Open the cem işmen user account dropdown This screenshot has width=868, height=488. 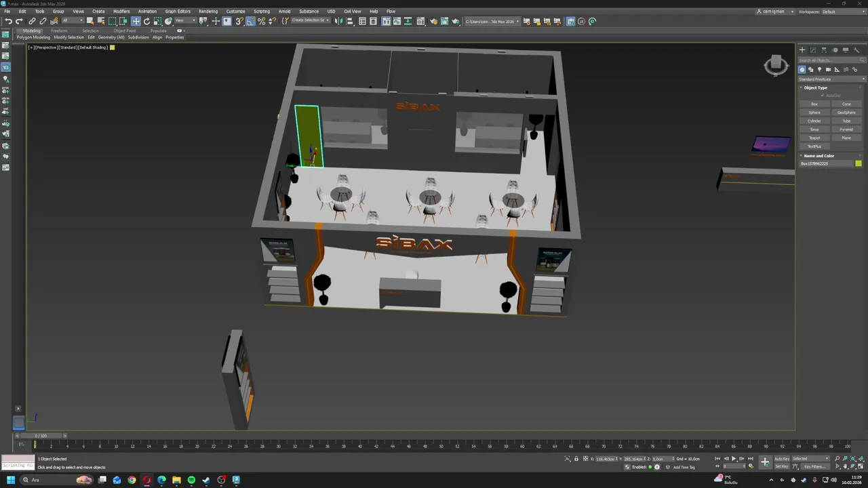(776, 12)
